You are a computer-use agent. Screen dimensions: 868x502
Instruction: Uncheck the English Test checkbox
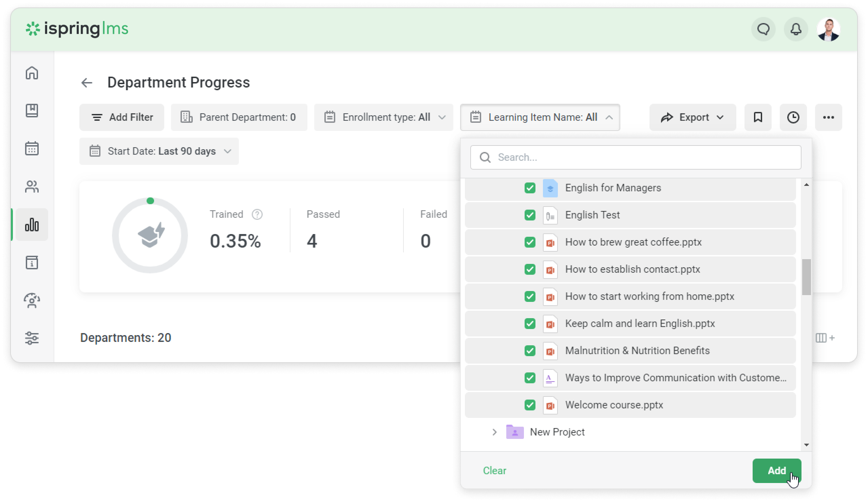(x=530, y=215)
